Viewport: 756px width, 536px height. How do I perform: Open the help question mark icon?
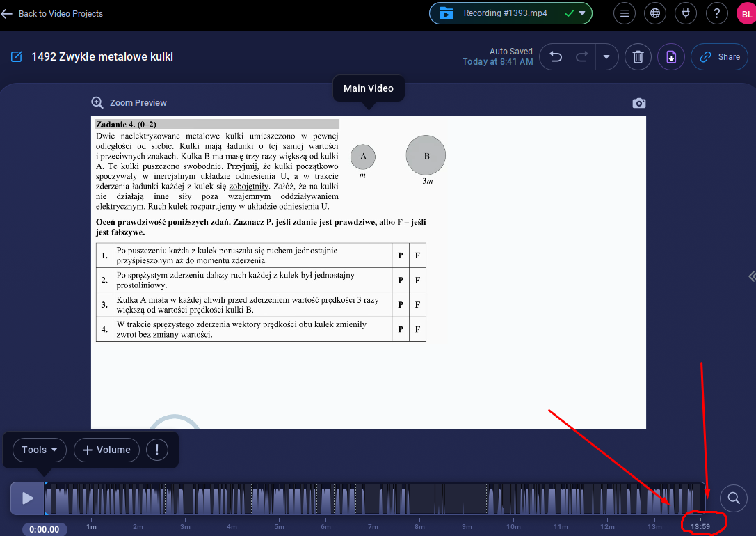(716, 13)
